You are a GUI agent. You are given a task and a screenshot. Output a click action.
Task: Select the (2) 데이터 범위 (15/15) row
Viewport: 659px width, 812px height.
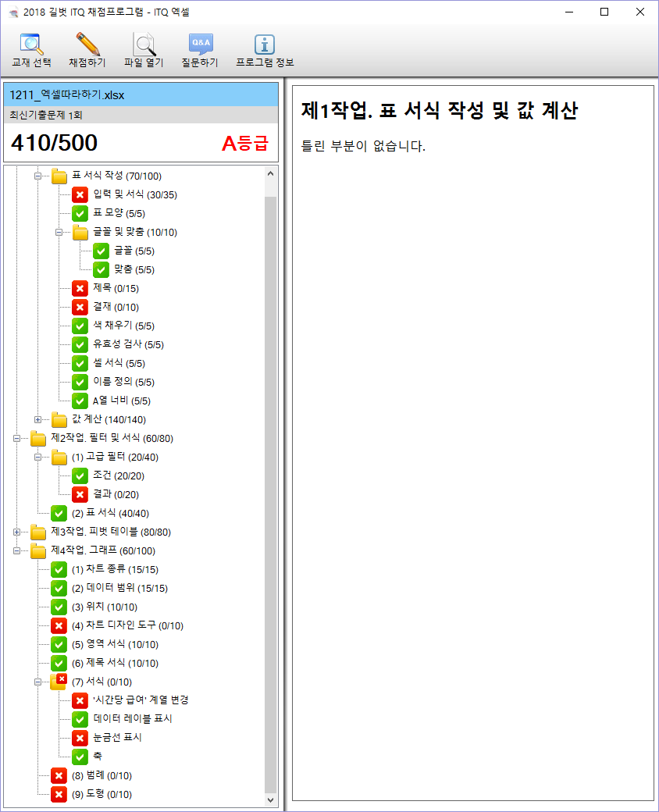point(119,588)
